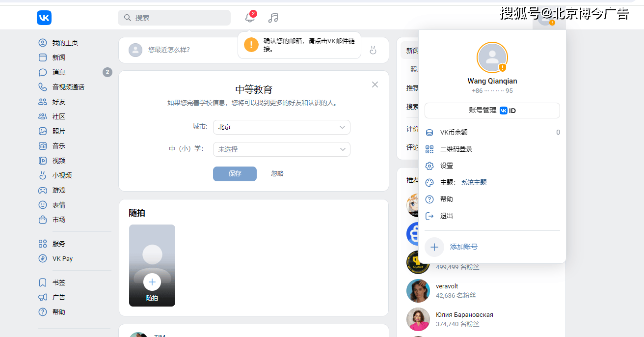Click 忽略 to skip the school info form

277,173
